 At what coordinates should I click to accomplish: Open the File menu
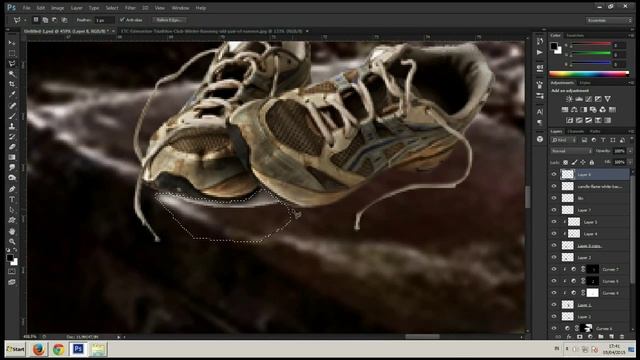coord(27,8)
